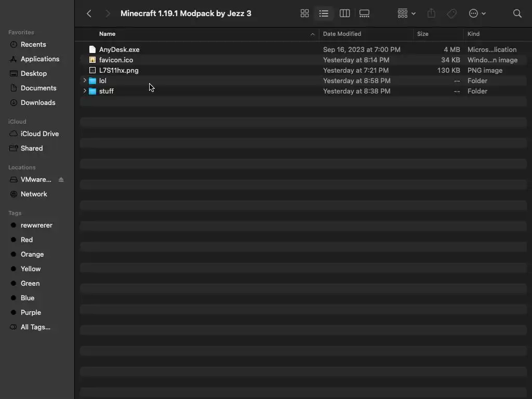Expand the stuff folder disclosure arrow

click(x=85, y=91)
